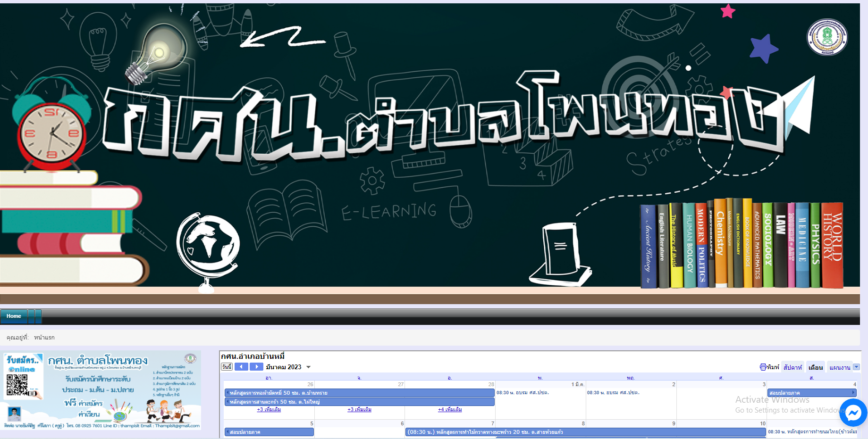This screenshot has height=439, width=868.
Task: Click the วันนี้ (today) button
Action: [x=227, y=367]
